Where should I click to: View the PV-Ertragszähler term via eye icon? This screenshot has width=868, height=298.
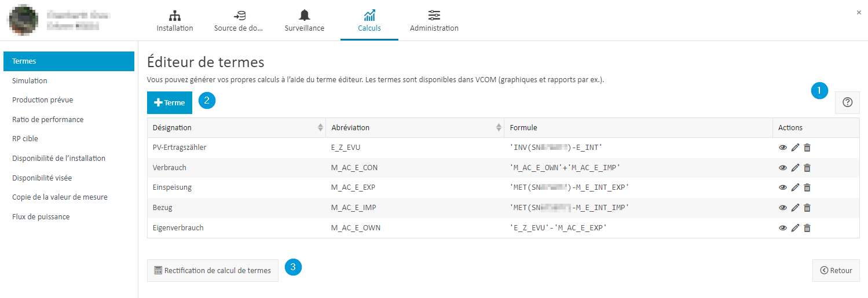(x=783, y=148)
